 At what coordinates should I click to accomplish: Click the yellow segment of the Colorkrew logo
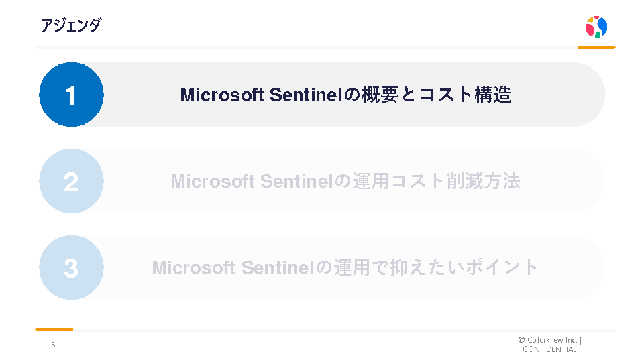(590, 21)
